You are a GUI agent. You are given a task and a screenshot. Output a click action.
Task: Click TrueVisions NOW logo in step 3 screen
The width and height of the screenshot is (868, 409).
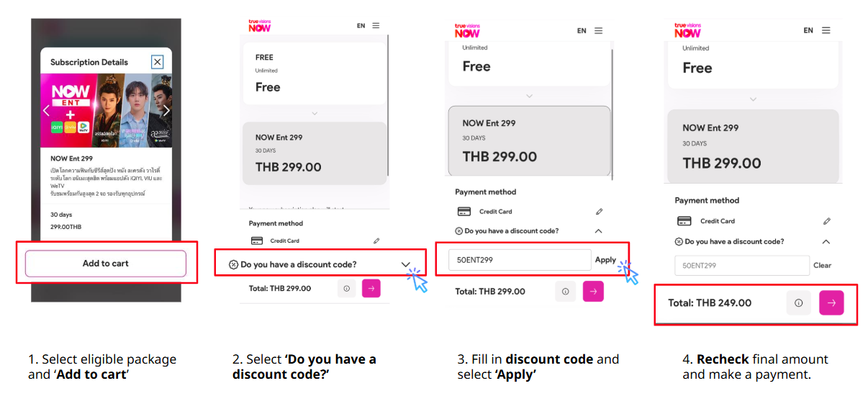click(x=467, y=30)
